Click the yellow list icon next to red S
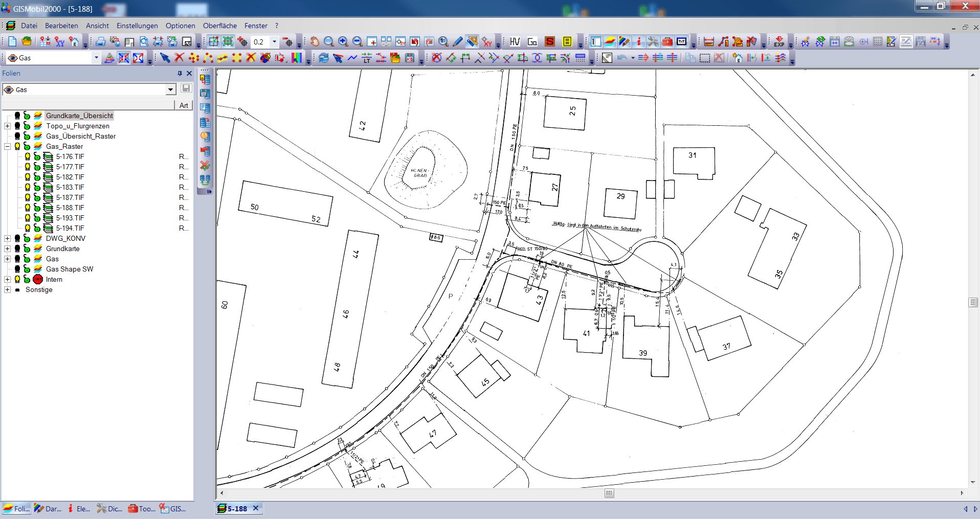980x519 pixels. [x=567, y=42]
